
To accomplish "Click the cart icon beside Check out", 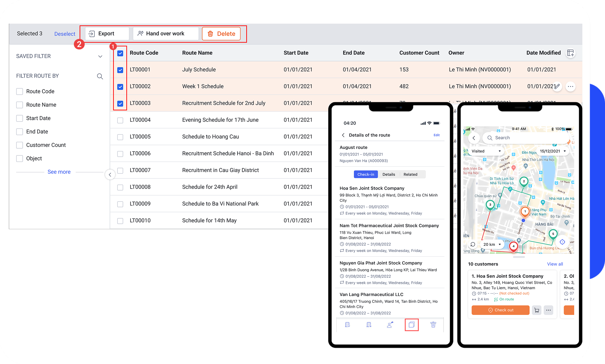I will [537, 310].
